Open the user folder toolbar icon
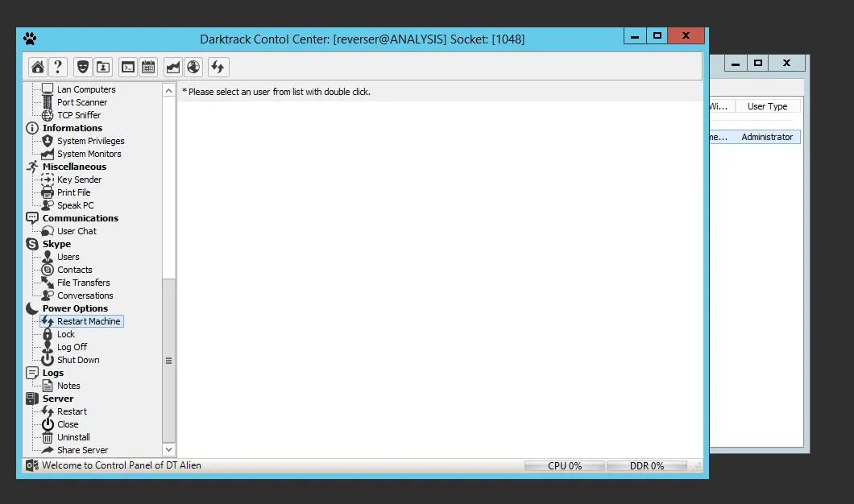Viewport: 854px width, 504px height. pos(103,67)
